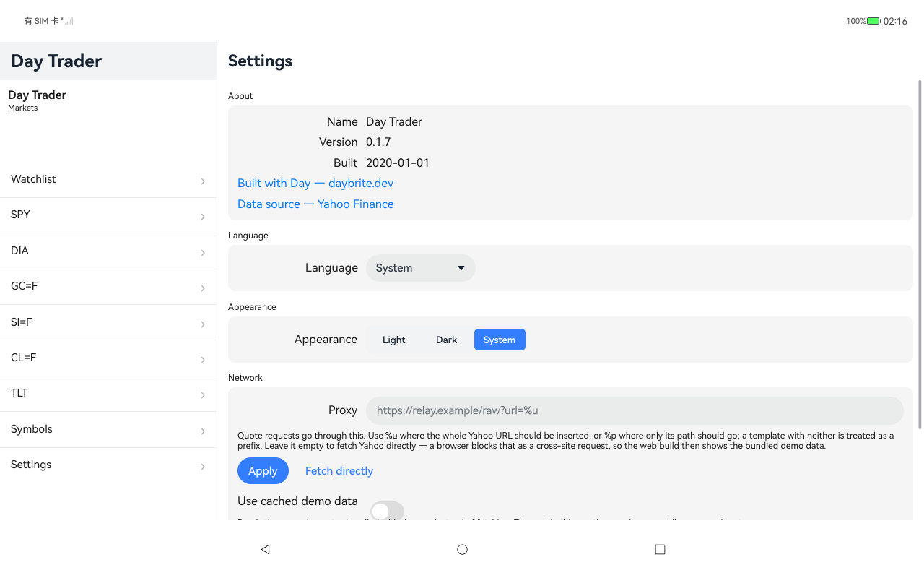924x578 pixels.
Task: Tap the battery icon in status bar
Action: 873,21
